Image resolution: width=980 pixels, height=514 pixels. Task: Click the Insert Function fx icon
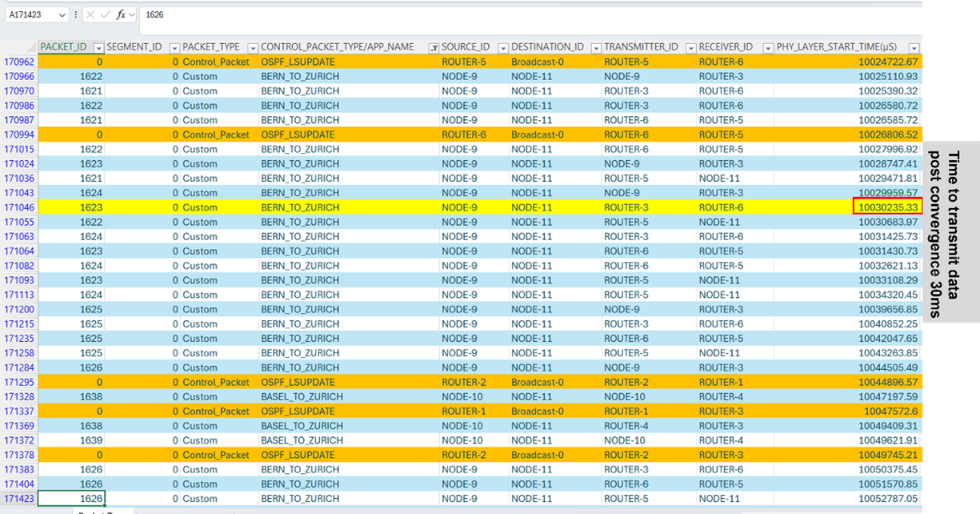click(x=121, y=15)
